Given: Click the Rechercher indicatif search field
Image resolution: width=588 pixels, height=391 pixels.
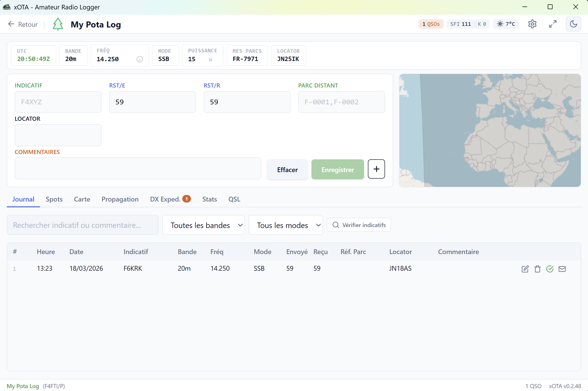Looking at the screenshot, I should point(83,225).
